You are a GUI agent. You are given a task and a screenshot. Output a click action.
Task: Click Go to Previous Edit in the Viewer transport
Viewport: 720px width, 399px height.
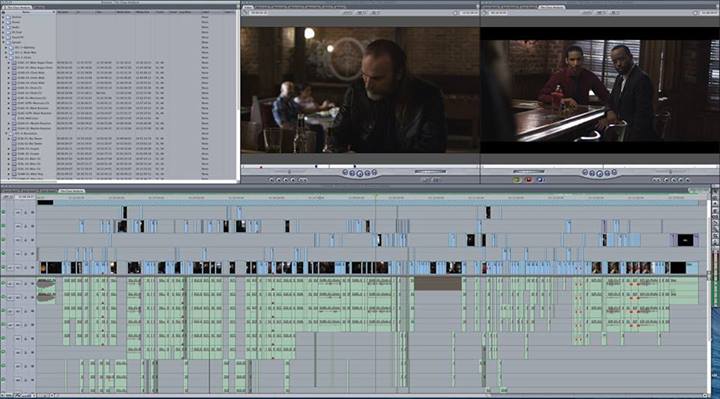tap(345, 173)
